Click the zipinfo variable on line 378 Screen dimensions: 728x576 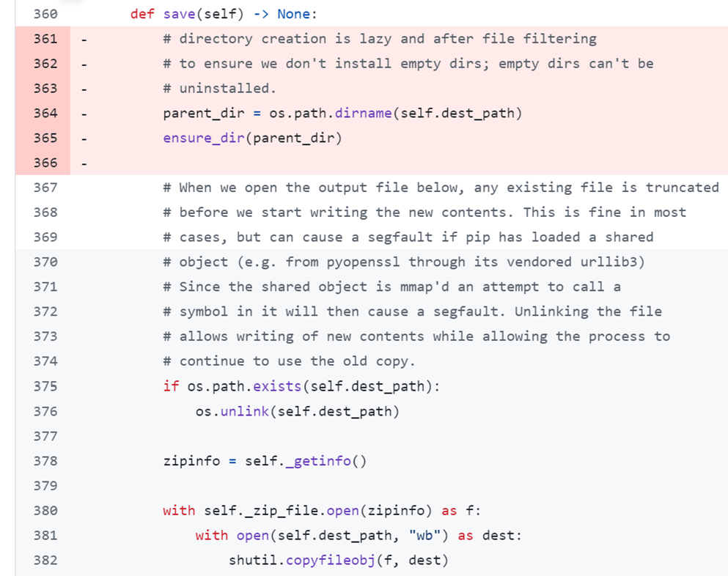point(191,461)
